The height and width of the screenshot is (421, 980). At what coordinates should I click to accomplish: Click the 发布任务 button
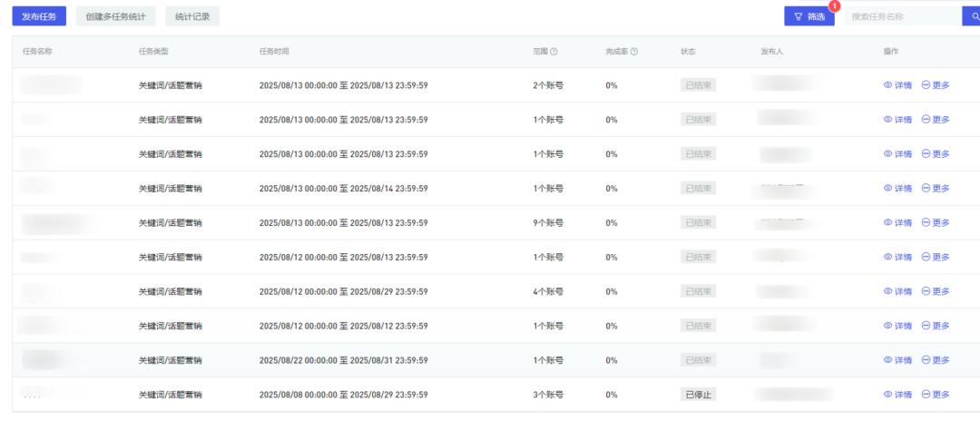pos(39,16)
